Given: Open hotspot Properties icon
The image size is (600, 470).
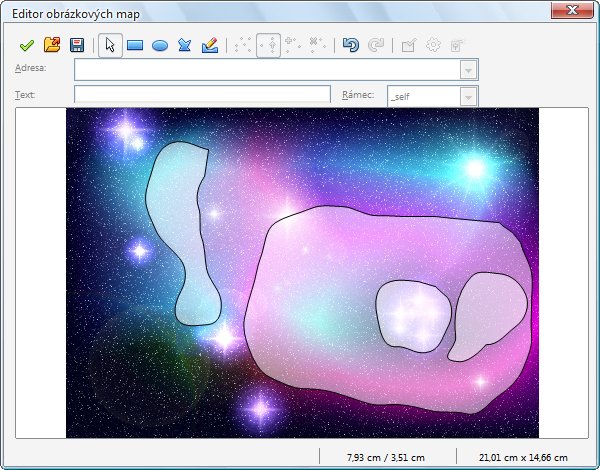Looking at the screenshot, I should point(457,46).
